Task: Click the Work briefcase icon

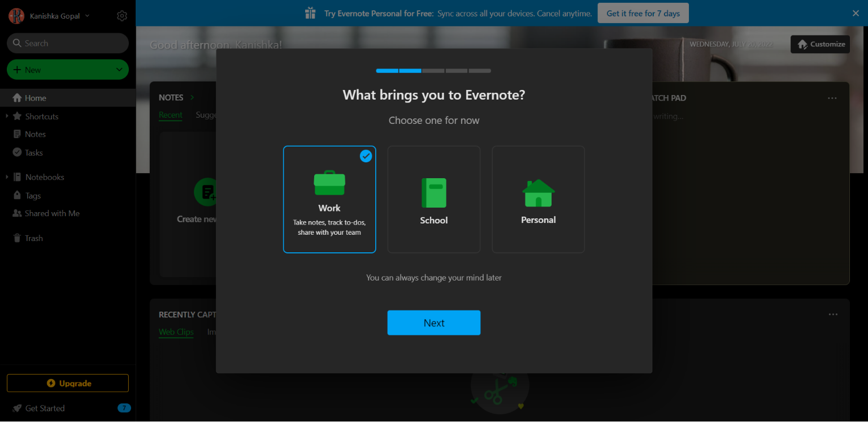Action: click(x=329, y=183)
